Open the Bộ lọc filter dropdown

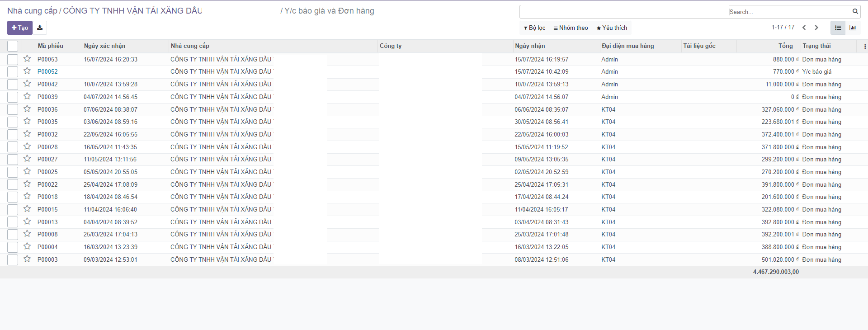pos(534,28)
